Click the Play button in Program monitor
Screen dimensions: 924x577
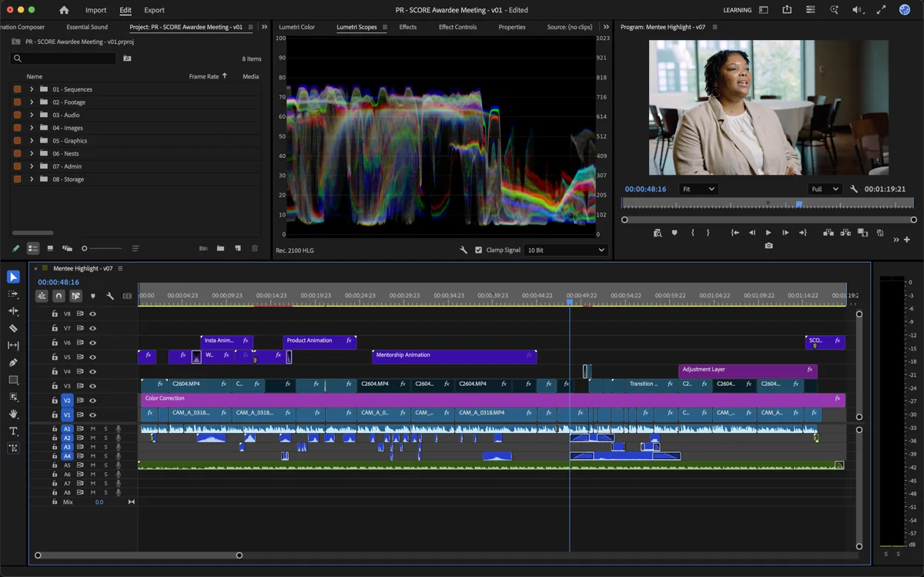tap(768, 233)
